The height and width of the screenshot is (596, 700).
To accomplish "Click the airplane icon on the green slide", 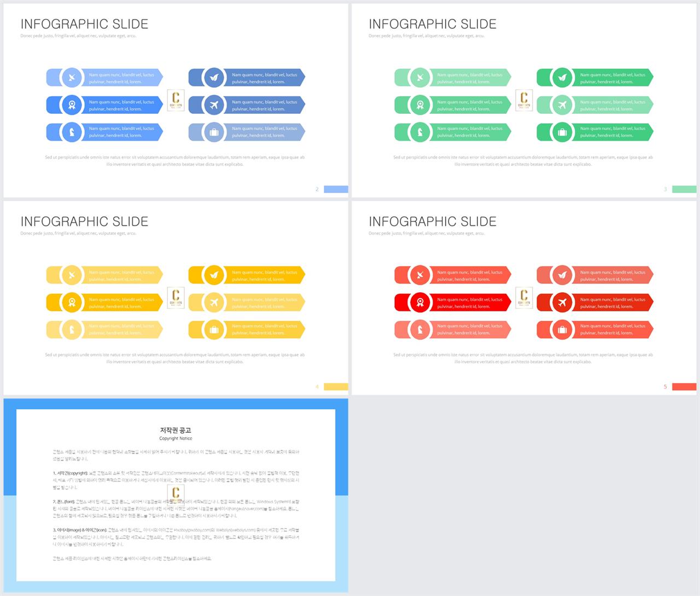I will click(x=562, y=105).
